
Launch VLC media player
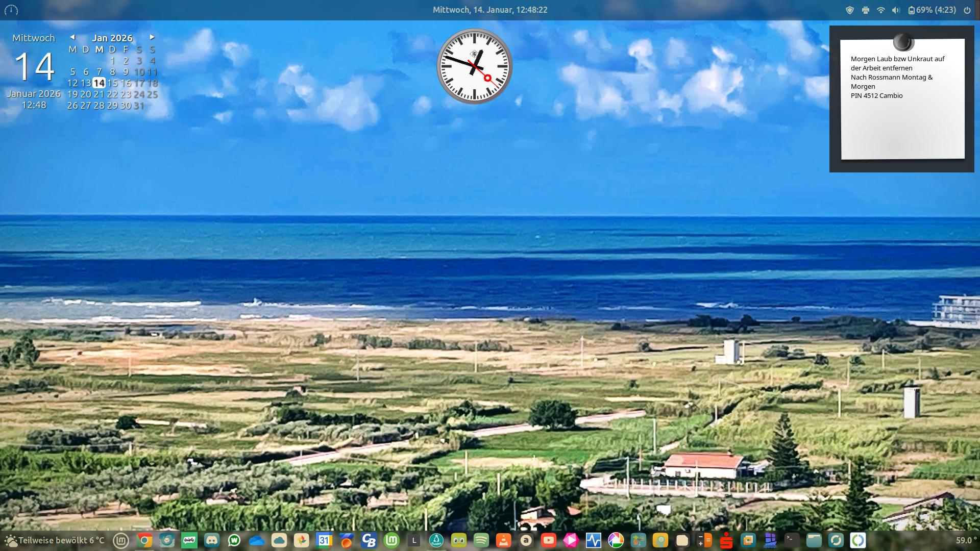[504, 540]
